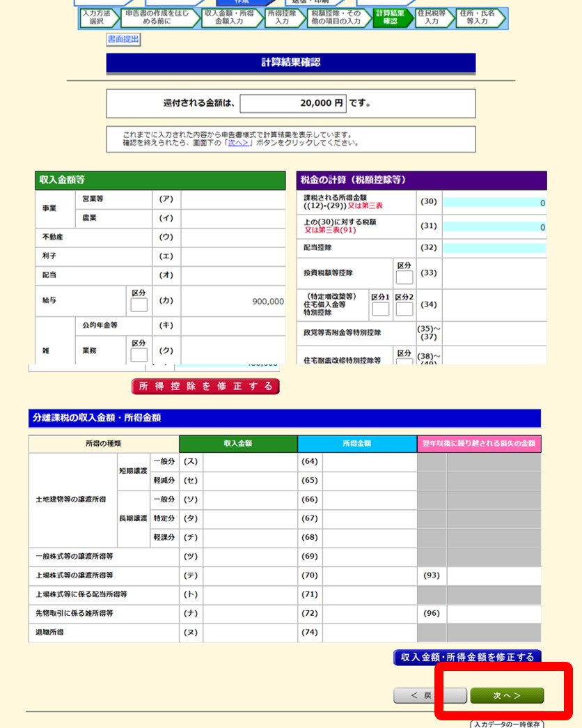Click the green 収入金額 column header

(238, 443)
